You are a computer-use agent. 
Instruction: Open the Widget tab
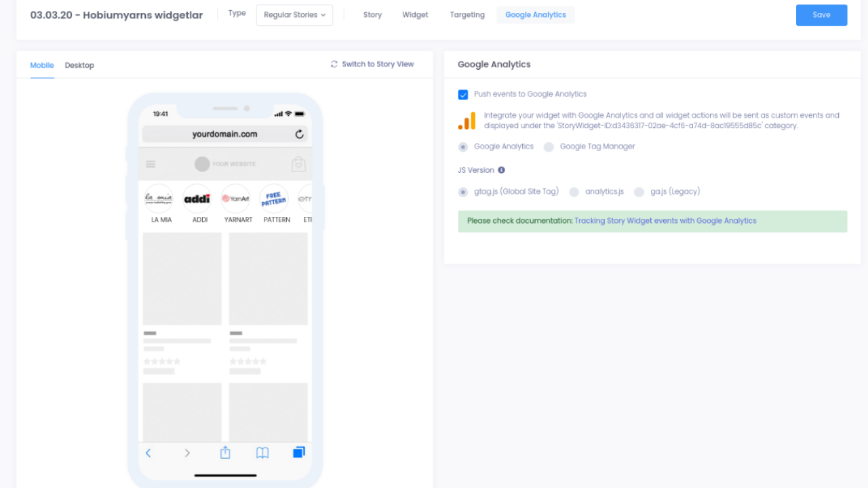point(415,15)
